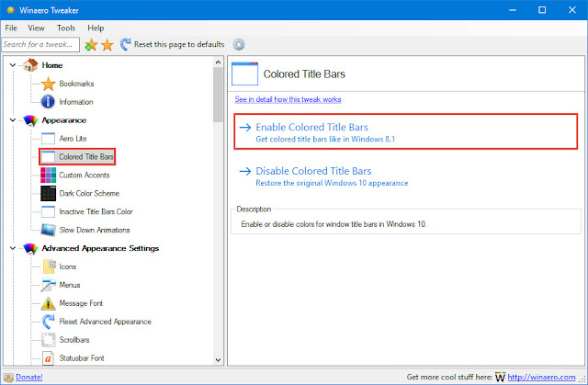This screenshot has width=588, height=385.
Task: Select Scrollbars label in the tree
Action: (74, 340)
